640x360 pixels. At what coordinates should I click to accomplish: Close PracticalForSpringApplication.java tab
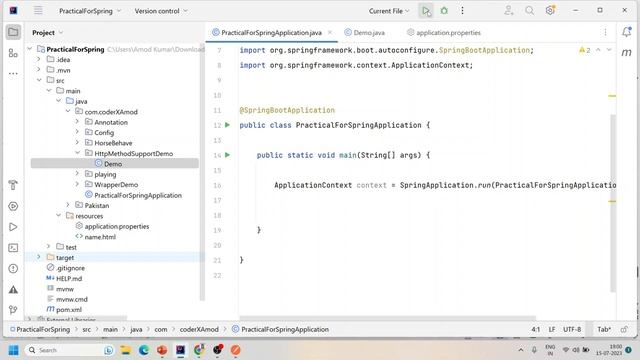[330, 32]
